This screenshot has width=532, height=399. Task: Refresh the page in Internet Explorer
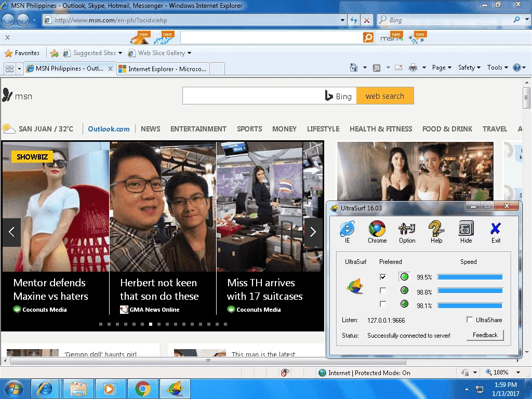(353, 20)
